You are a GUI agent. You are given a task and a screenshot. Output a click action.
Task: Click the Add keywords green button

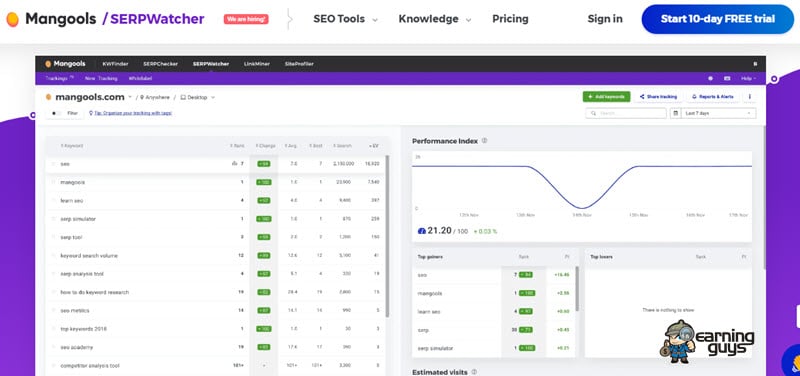pos(606,96)
